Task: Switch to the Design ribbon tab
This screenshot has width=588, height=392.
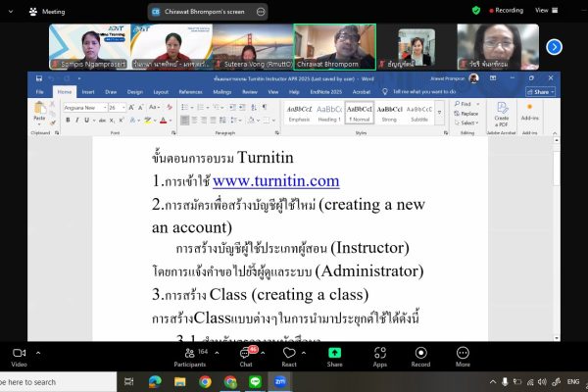Action: pos(135,92)
